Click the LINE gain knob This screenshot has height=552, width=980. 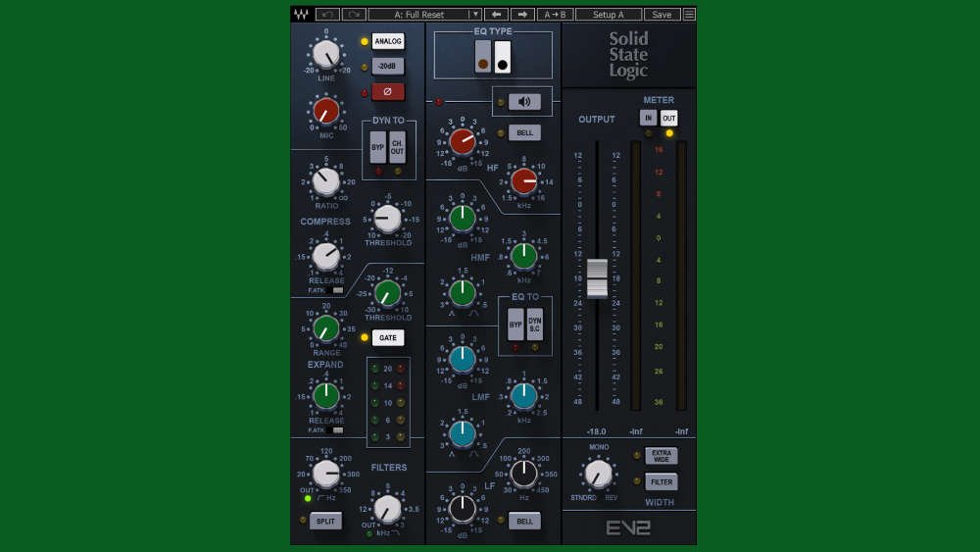tap(326, 55)
